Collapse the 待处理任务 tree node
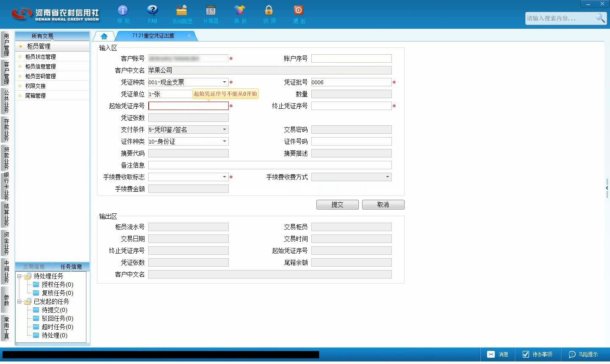This screenshot has width=610, height=364. tap(19, 276)
